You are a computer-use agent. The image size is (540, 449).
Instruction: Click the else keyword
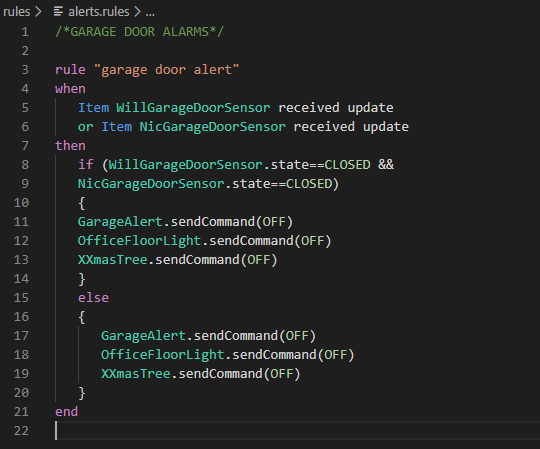coord(93,298)
